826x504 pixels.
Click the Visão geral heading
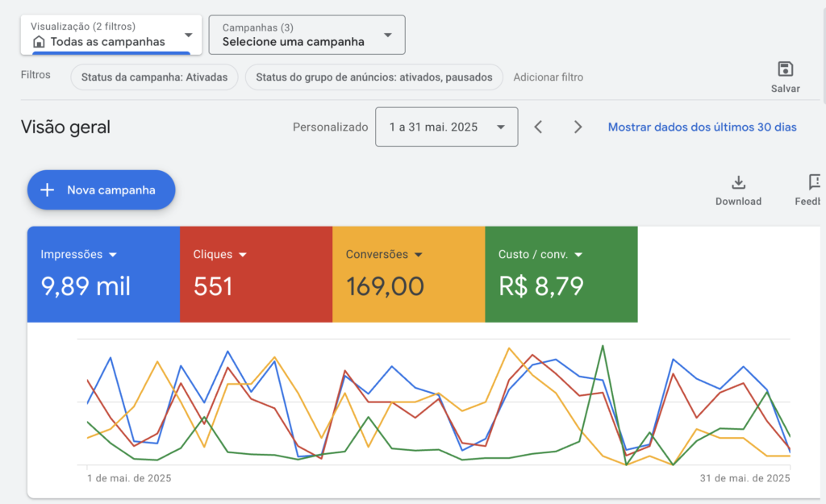pyautogui.click(x=66, y=127)
